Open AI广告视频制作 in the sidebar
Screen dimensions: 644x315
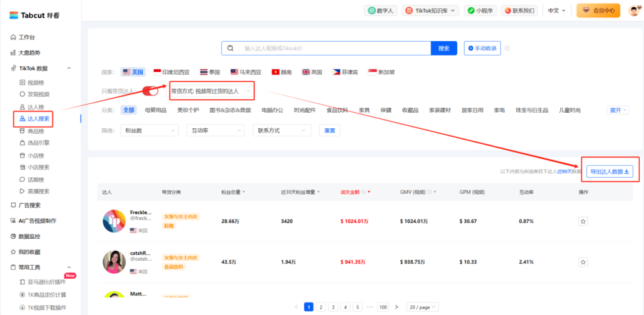pos(33,221)
